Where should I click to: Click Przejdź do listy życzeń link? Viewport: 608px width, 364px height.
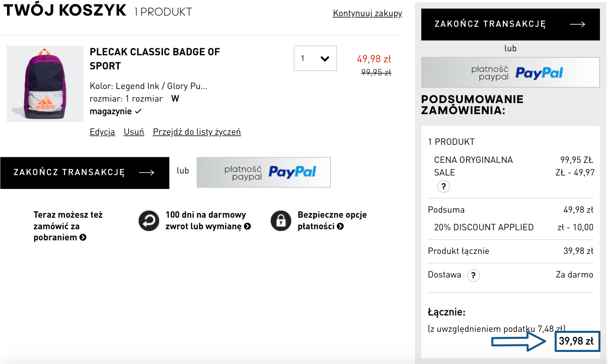tap(197, 132)
